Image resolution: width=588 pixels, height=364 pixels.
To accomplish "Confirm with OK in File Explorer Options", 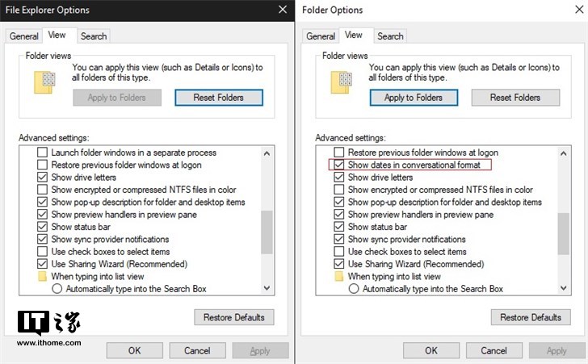I will pyautogui.click(x=135, y=350).
